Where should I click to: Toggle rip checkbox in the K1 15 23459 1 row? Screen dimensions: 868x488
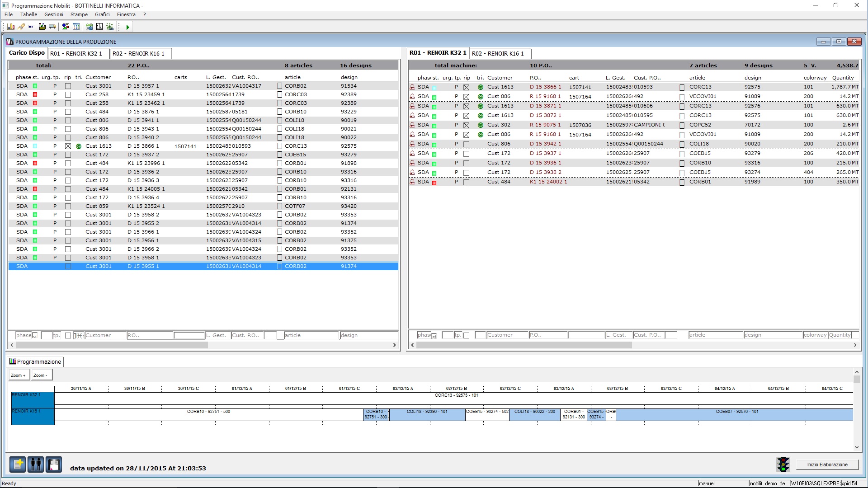click(68, 94)
